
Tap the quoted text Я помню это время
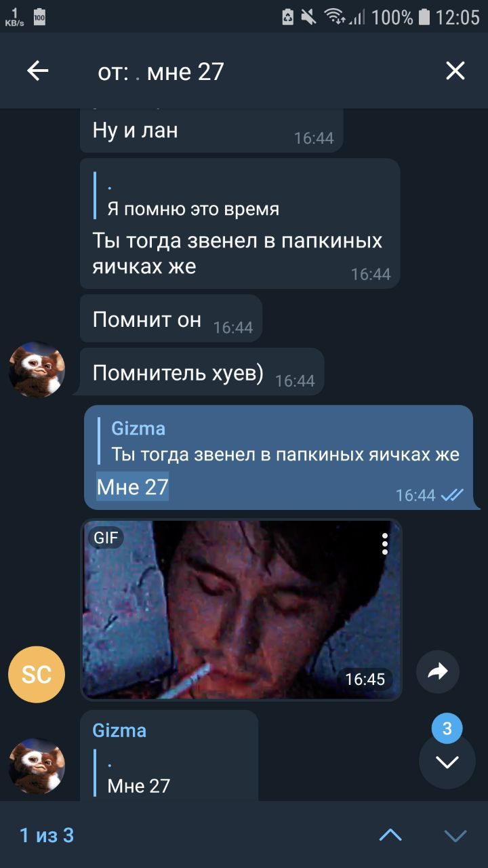193,209
